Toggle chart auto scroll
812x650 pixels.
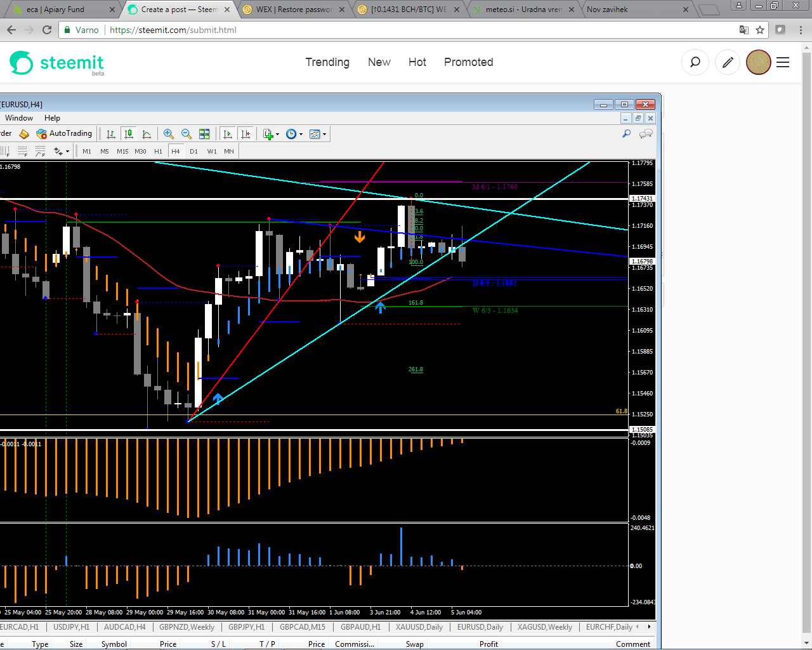[x=228, y=134]
